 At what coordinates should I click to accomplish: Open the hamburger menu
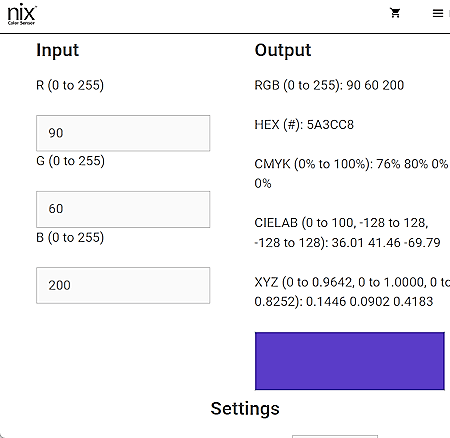(438, 13)
